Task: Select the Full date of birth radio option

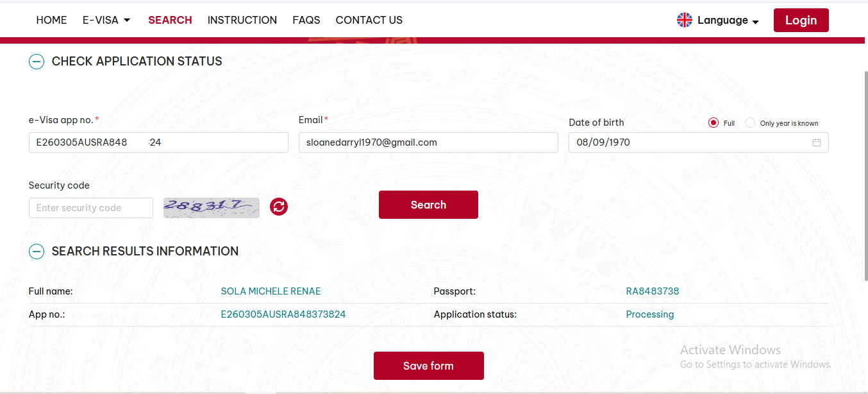Action: tap(714, 123)
